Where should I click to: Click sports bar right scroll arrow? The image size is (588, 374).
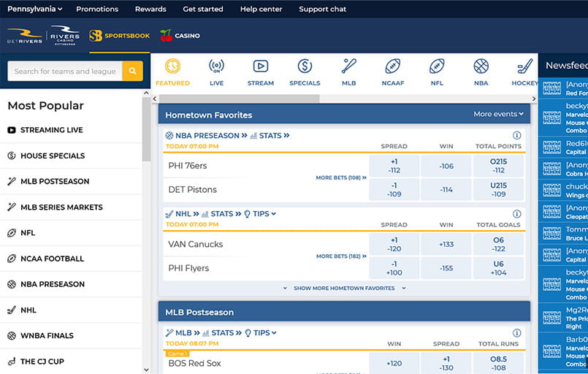(534, 99)
